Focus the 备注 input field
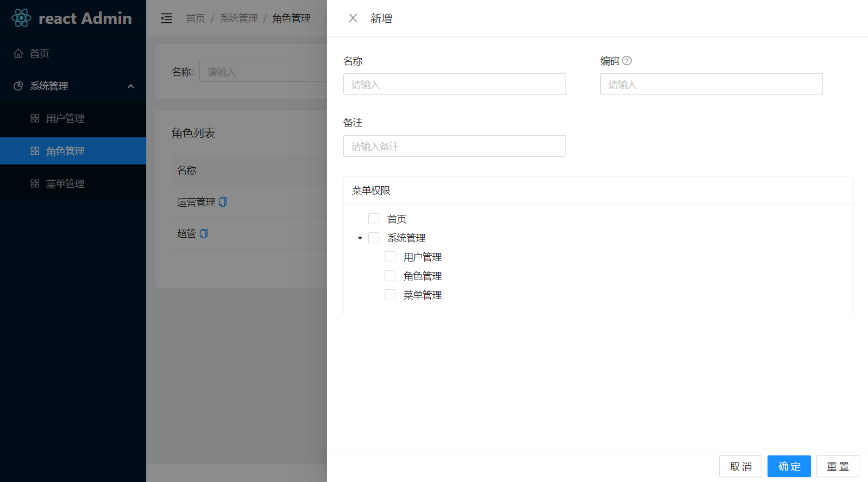The image size is (868, 482). point(455,146)
